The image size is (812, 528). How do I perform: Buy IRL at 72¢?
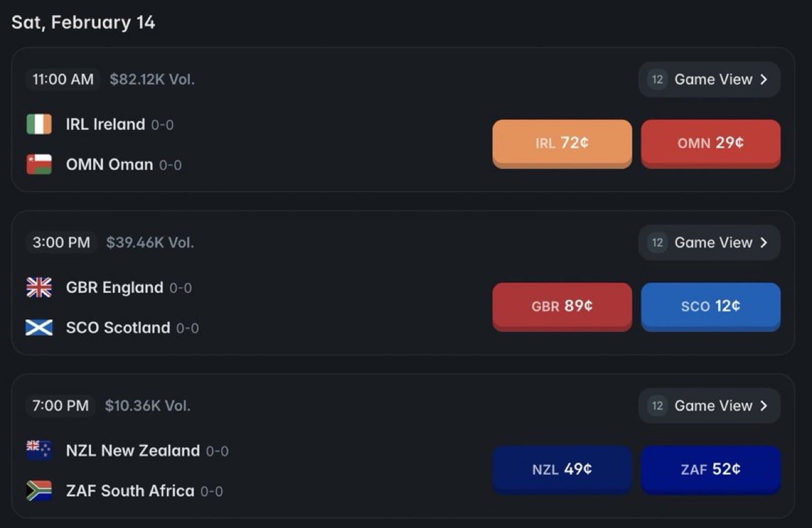(x=562, y=143)
